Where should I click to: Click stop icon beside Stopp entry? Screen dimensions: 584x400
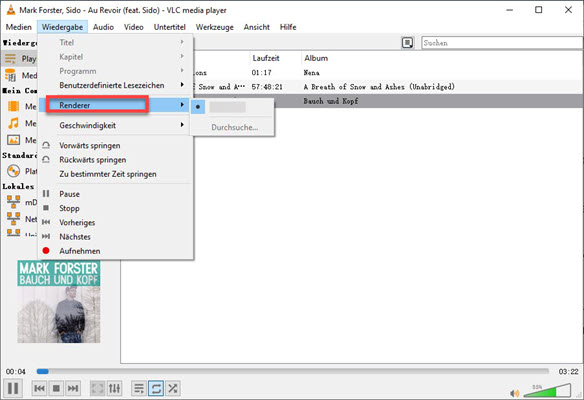46,208
